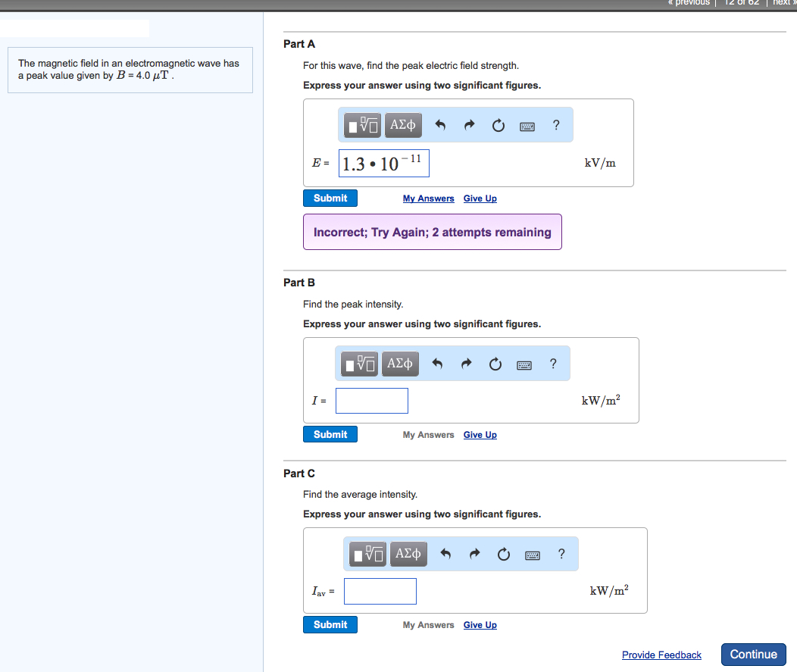
Task: Open My Answers for Part C
Action: (x=429, y=625)
